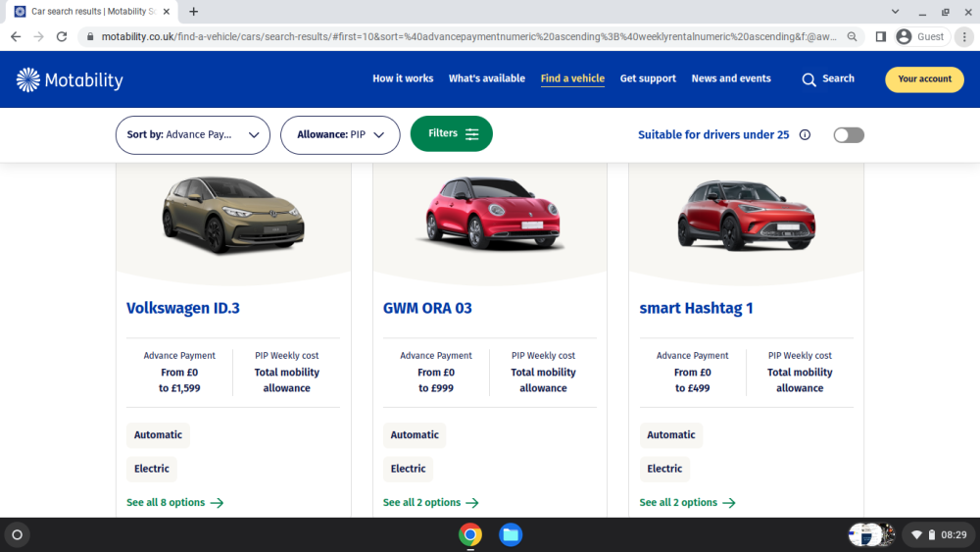Open the tab search chevron

tap(895, 11)
